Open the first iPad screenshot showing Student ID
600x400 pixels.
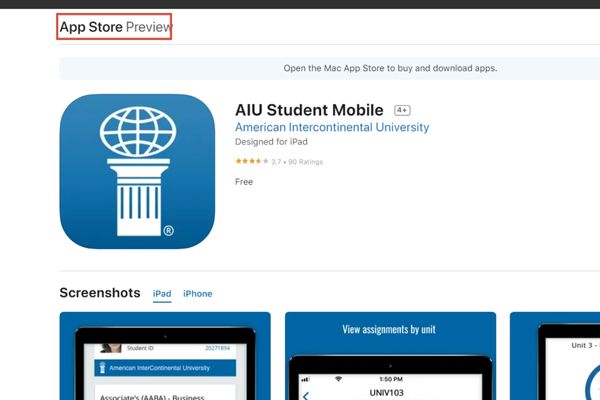pos(165,356)
